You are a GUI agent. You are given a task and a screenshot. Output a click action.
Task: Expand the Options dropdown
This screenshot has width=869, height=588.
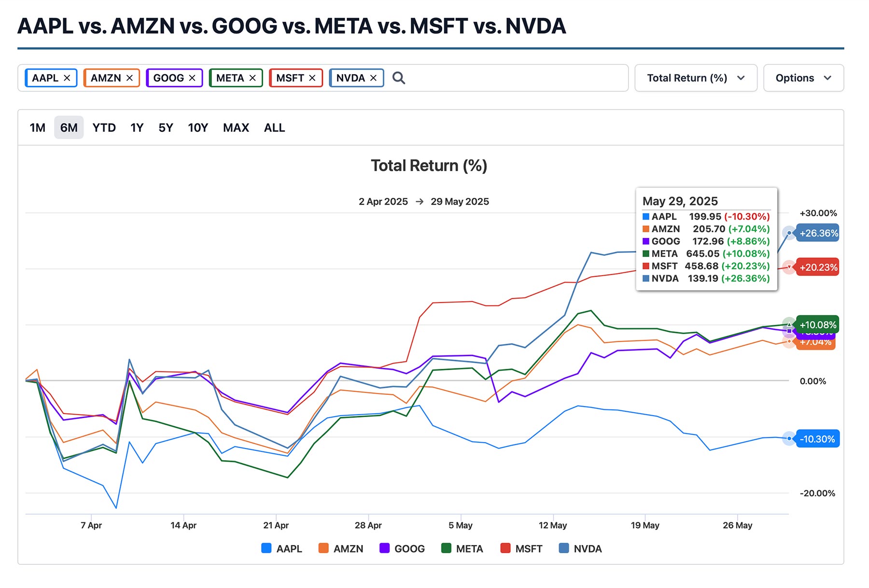(x=803, y=78)
